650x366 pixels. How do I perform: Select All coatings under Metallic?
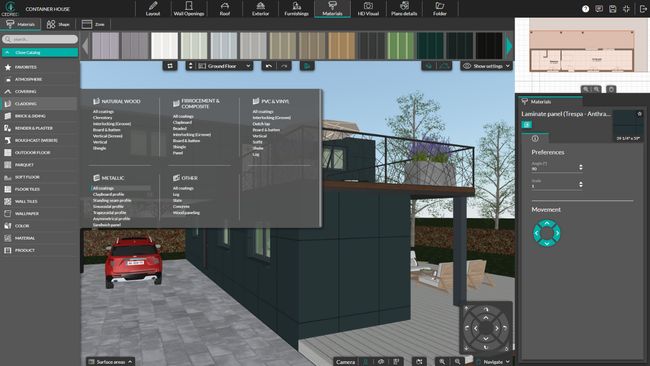point(103,188)
